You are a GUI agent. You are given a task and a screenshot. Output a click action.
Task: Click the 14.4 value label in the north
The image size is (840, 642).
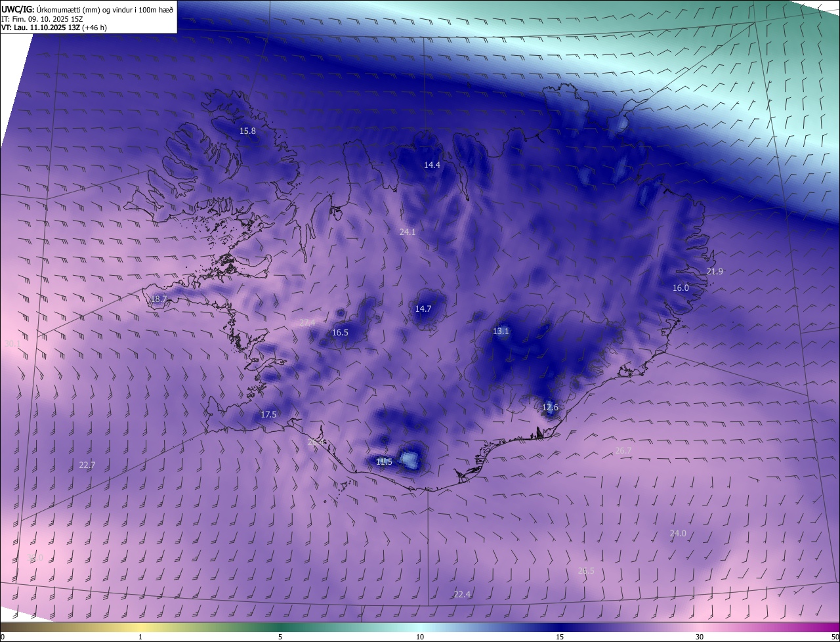pyautogui.click(x=432, y=165)
